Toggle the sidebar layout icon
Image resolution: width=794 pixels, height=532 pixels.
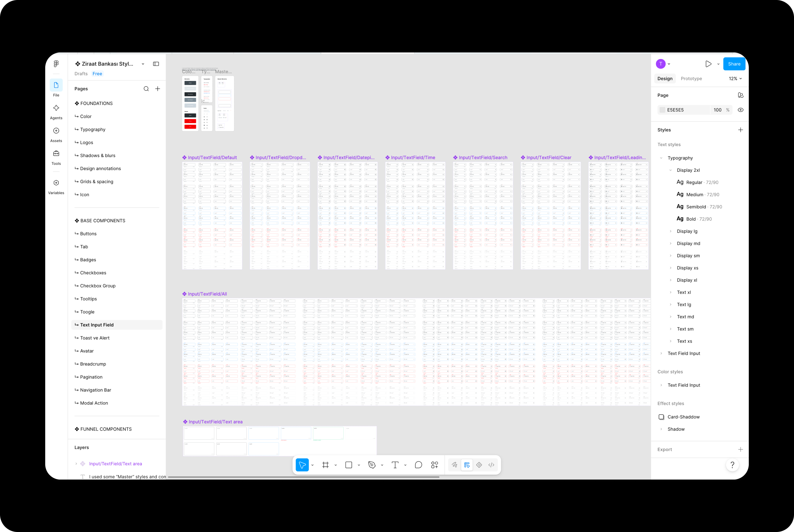click(156, 64)
